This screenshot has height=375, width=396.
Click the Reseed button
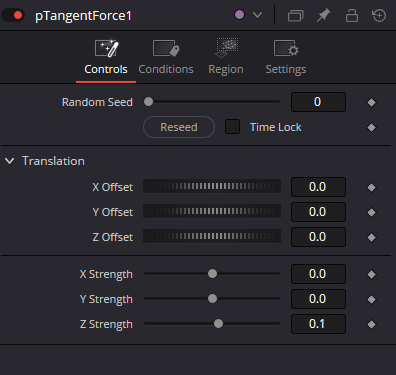tap(179, 127)
